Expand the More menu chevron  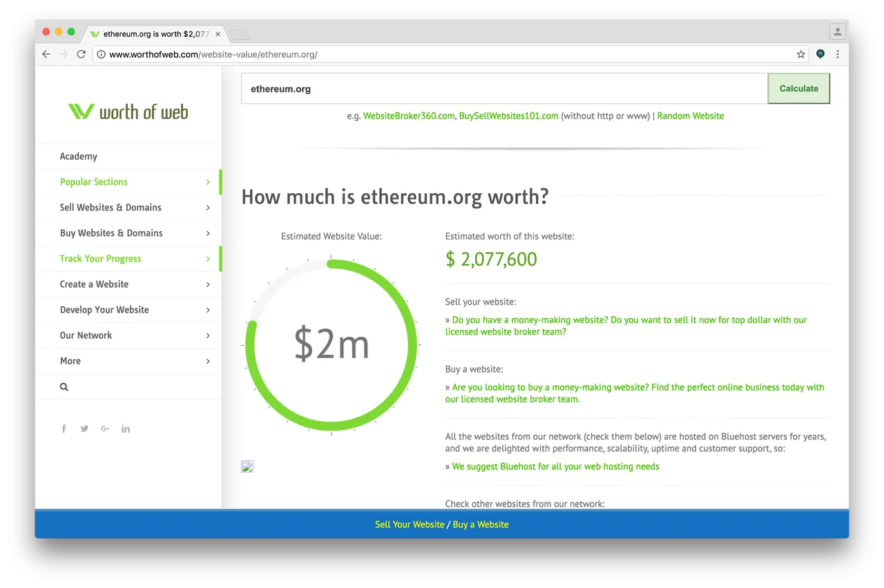tap(208, 361)
